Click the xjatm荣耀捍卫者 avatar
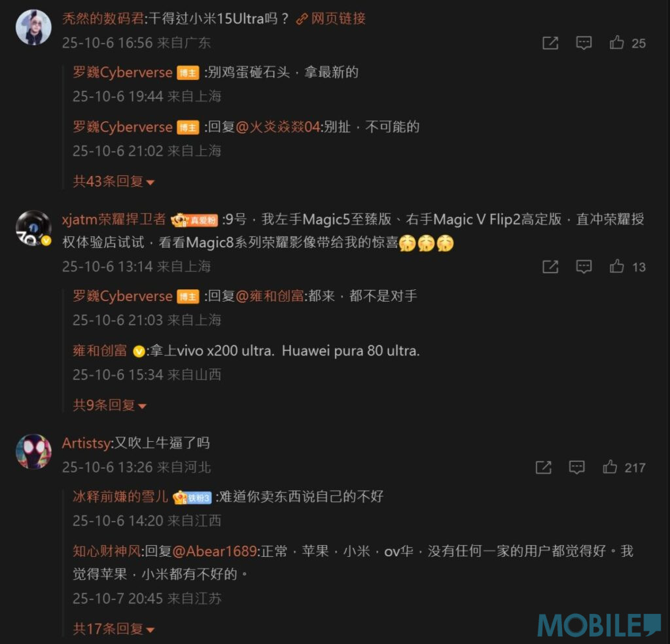This screenshot has width=670, height=644. [x=33, y=228]
